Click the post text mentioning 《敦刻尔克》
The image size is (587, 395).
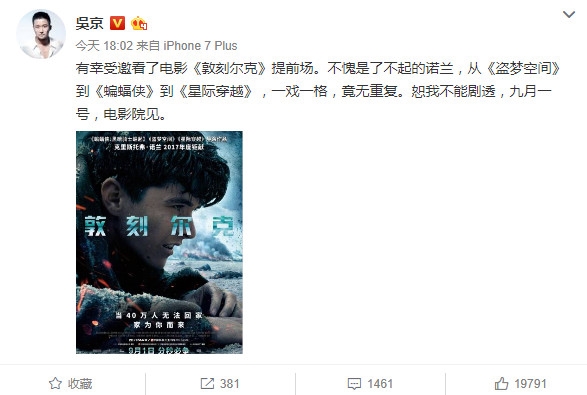coord(229,69)
